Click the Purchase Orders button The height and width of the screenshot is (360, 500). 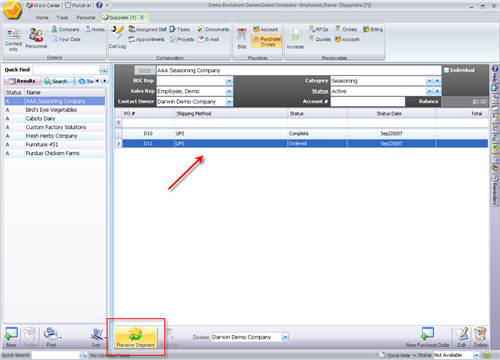[x=267, y=41]
